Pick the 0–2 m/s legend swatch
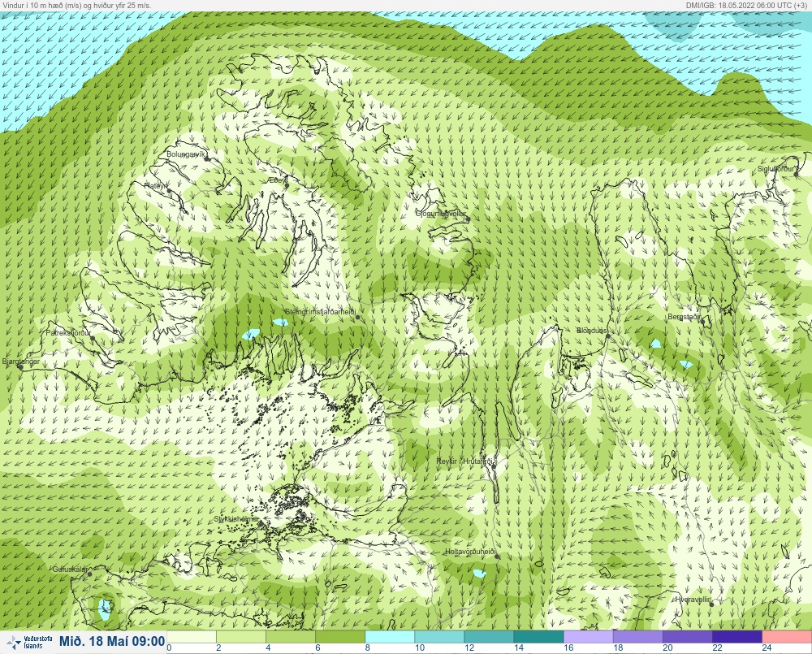 click(192, 636)
